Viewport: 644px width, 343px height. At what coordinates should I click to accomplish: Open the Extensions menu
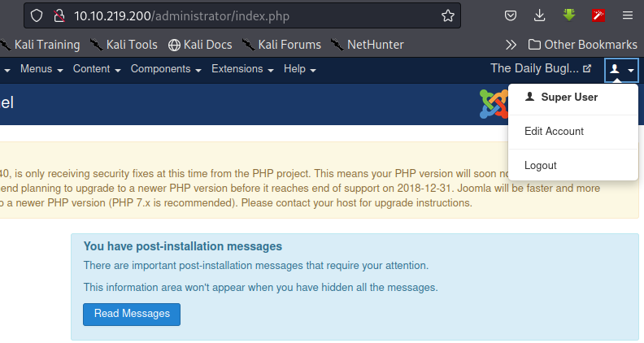coord(242,69)
